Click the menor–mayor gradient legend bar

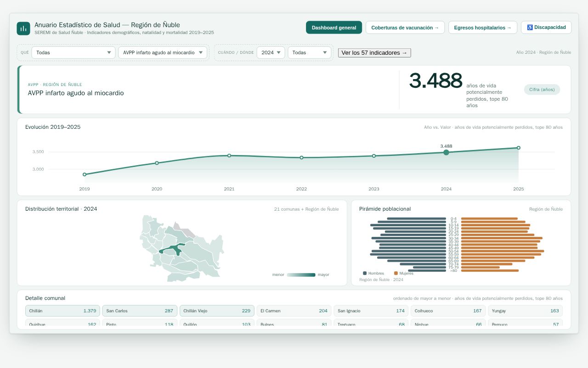pyautogui.click(x=301, y=275)
